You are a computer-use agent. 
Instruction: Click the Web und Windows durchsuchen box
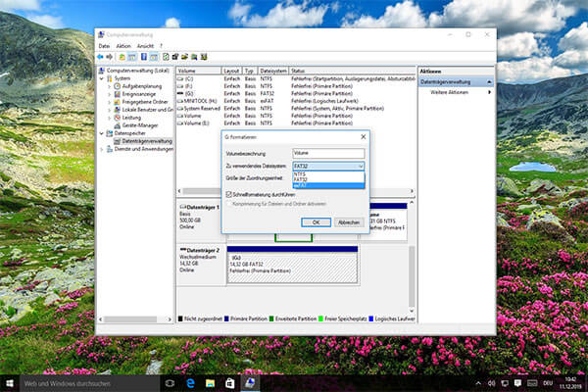90,383
